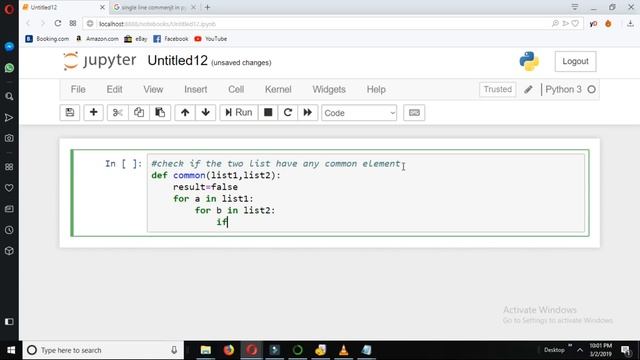The height and width of the screenshot is (360, 640).
Task: Click the Type here to search box
Action: click(103, 350)
